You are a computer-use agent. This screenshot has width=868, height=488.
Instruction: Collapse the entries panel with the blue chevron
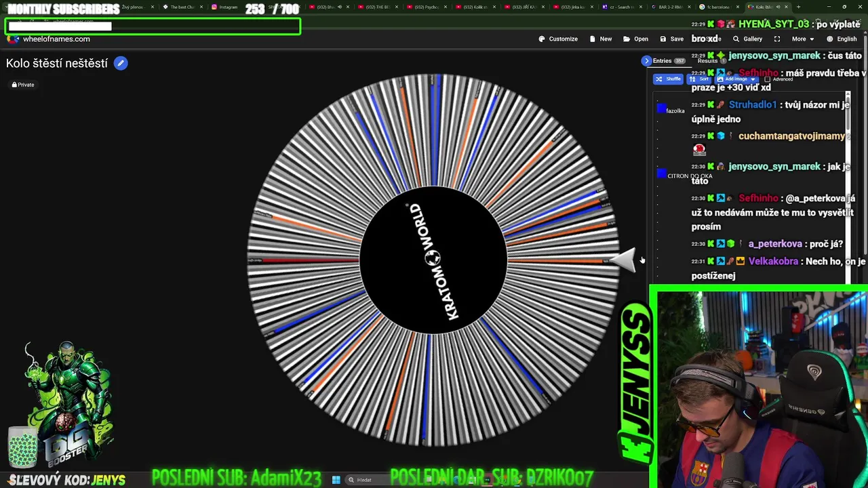[646, 61]
